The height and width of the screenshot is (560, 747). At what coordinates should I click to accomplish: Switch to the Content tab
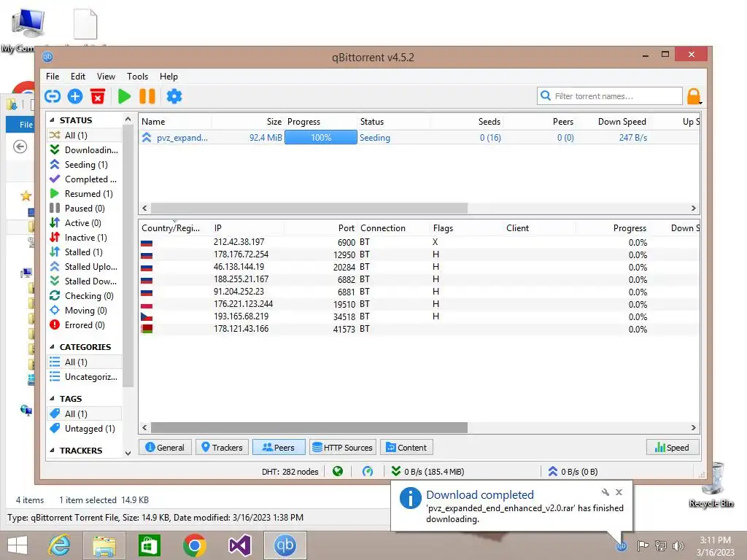[x=406, y=447]
